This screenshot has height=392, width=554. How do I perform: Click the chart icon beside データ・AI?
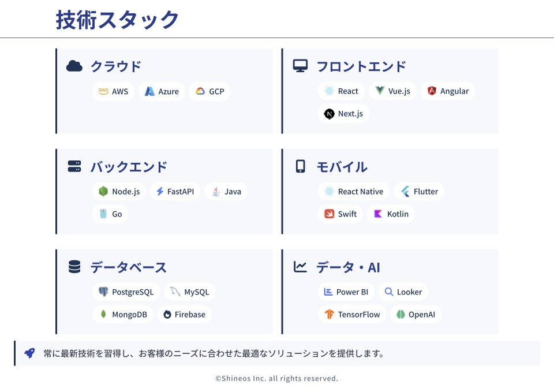click(x=300, y=267)
